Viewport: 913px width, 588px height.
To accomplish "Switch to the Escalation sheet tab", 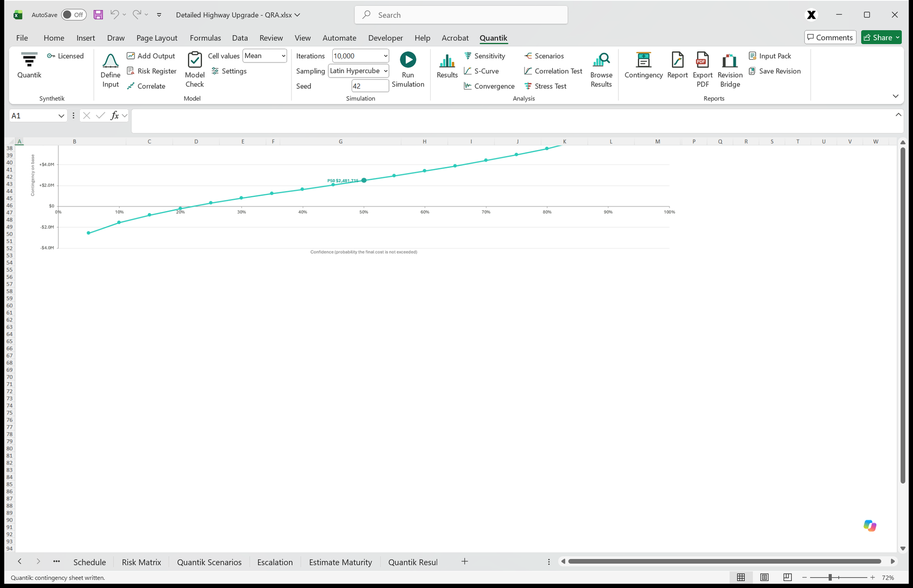I will click(275, 562).
